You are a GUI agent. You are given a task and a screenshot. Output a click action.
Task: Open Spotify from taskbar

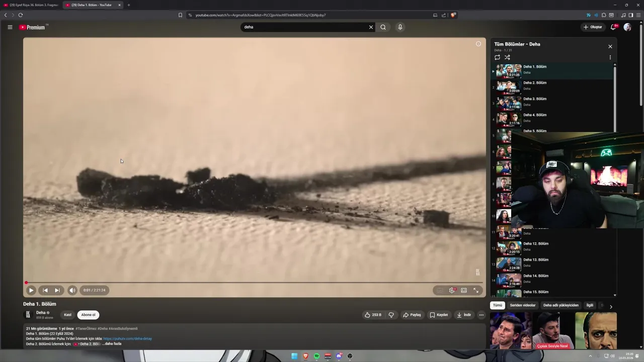(316, 356)
